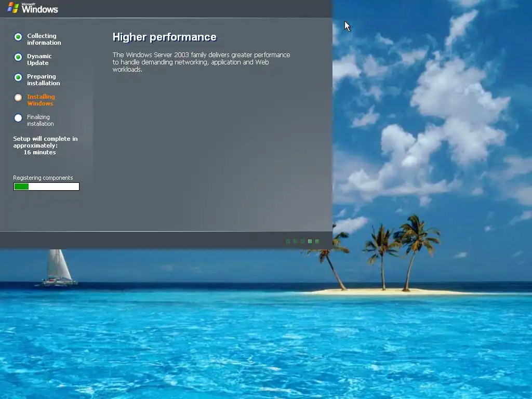Click the brightest green activity square

point(310,241)
